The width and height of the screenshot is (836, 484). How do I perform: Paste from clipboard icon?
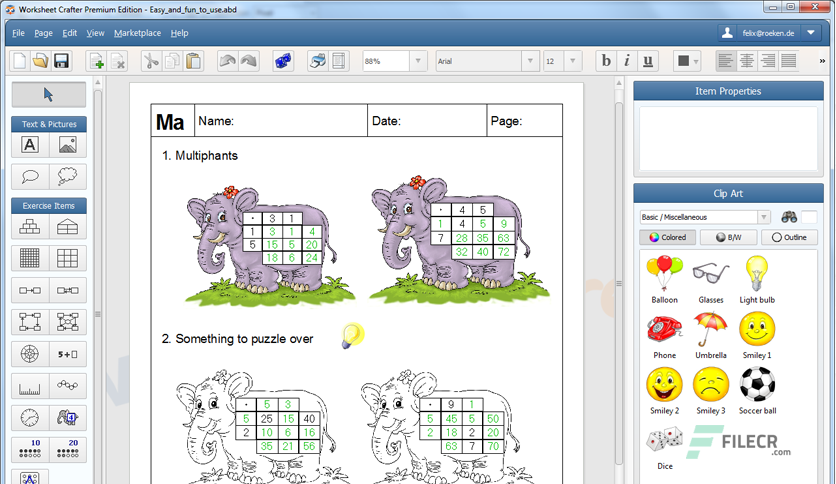(x=194, y=61)
